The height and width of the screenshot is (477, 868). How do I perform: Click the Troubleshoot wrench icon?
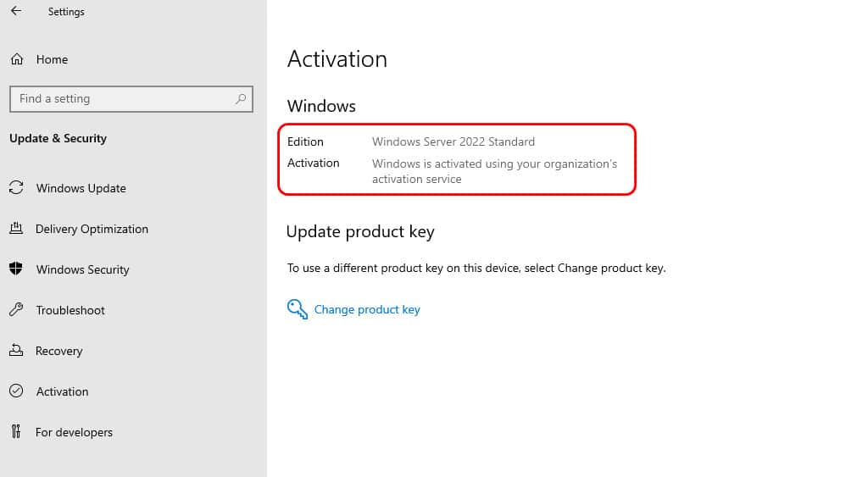(x=16, y=309)
